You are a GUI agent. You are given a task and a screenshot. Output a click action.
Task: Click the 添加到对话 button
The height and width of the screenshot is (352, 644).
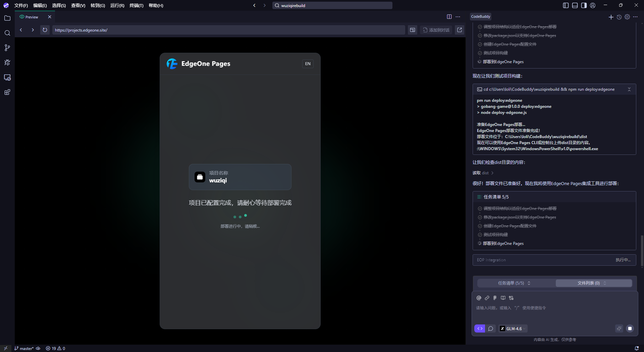click(436, 30)
